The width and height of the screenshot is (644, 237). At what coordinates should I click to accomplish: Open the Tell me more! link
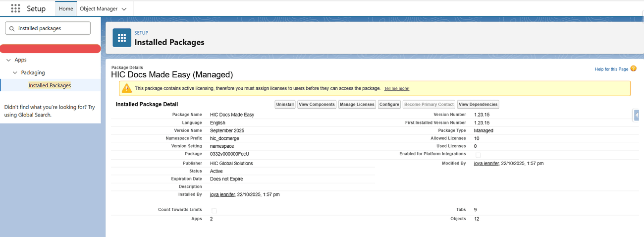click(x=397, y=88)
